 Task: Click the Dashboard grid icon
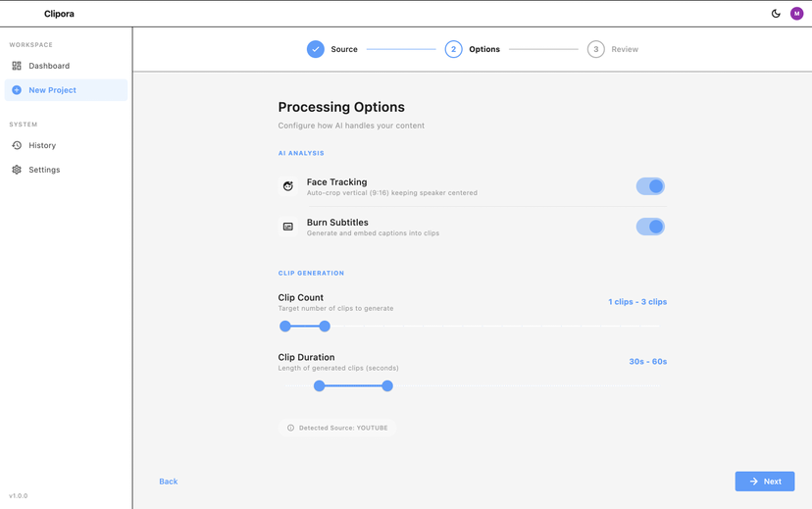click(17, 66)
